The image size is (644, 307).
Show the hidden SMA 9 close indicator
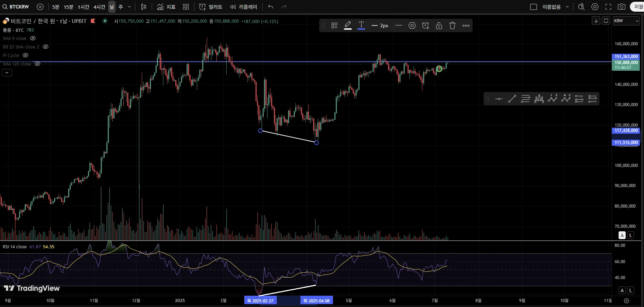pos(33,38)
